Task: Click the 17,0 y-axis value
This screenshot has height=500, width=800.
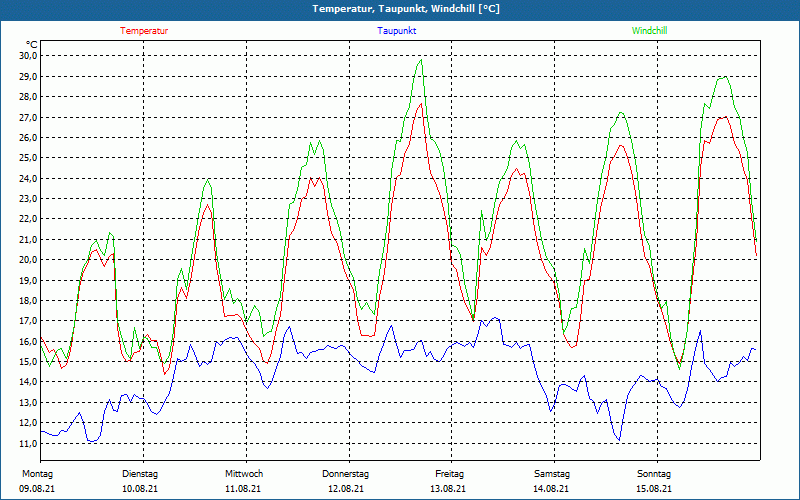Action: (x=29, y=321)
